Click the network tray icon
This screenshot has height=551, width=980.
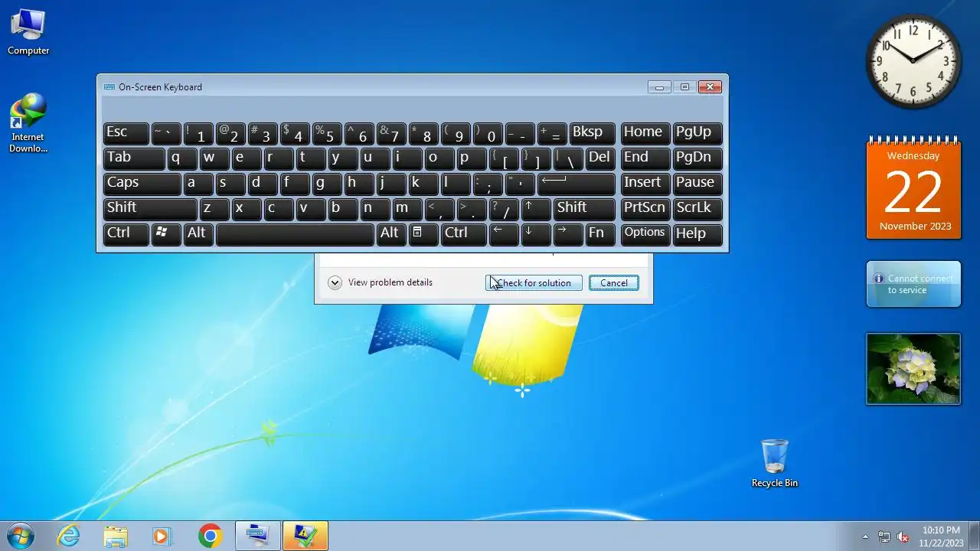click(884, 536)
